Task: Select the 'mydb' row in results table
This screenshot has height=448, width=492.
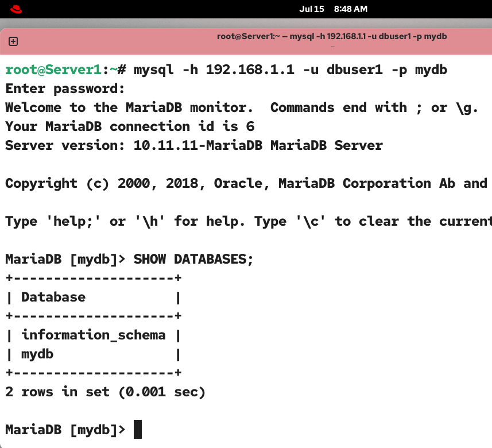Action: (93, 354)
